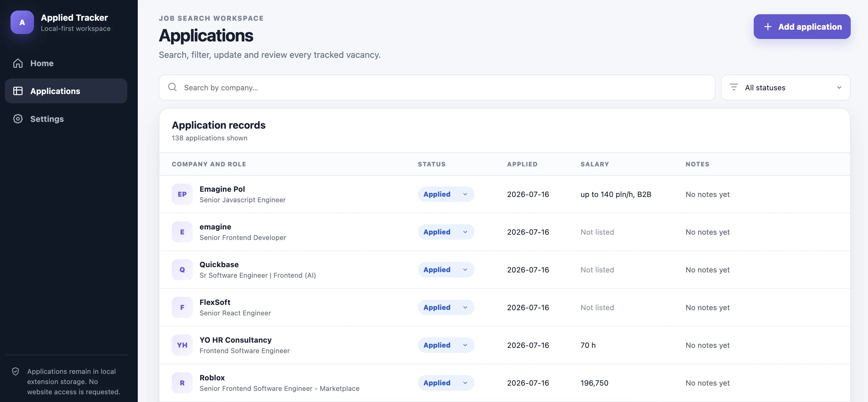
Task: Click the Settings gear icon
Action: (x=18, y=119)
